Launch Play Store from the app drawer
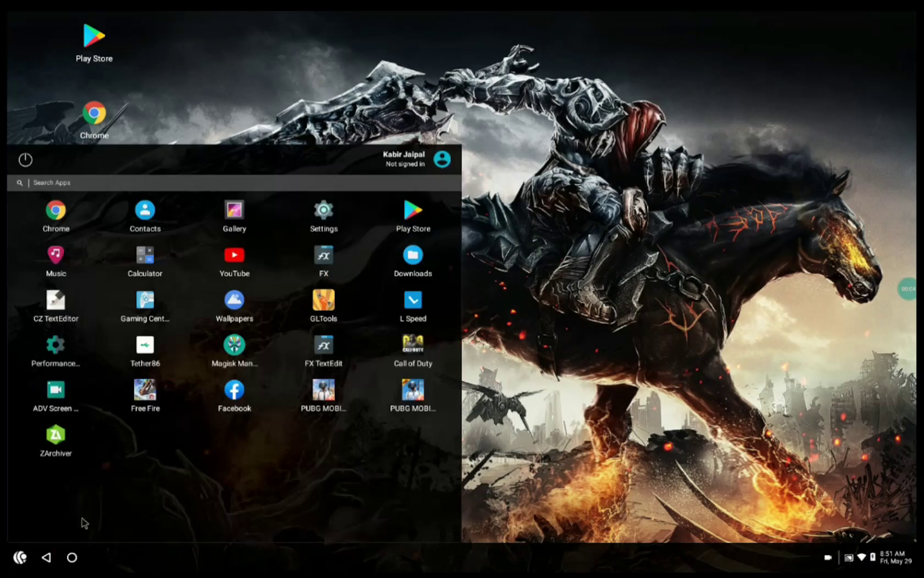 pyautogui.click(x=413, y=216)
